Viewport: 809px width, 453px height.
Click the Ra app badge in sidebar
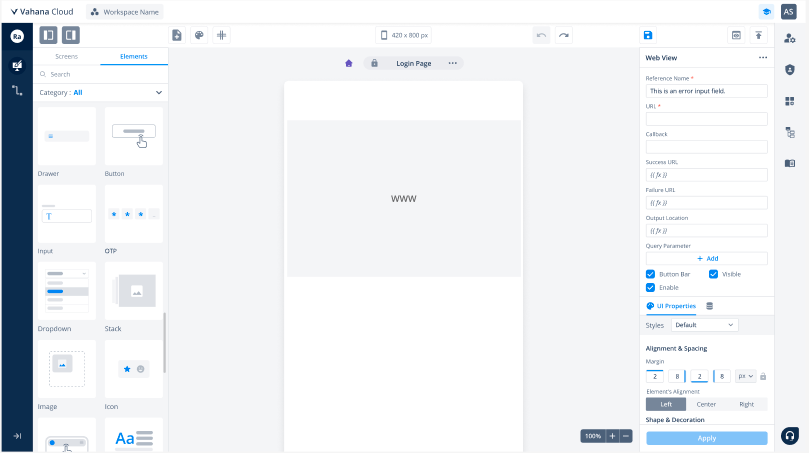tap(17, 36)
